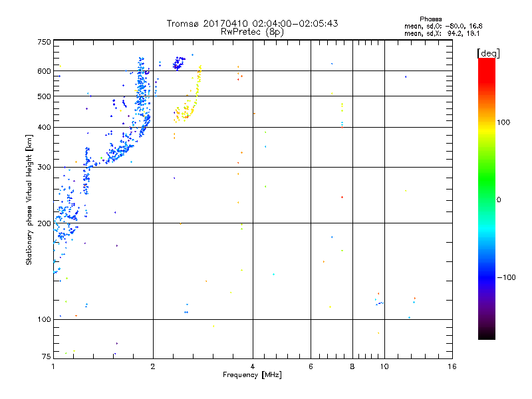Click the y-axis tick label "300"
The width and height of the screenshot is (532, 399).
click(x=44, y=167)
